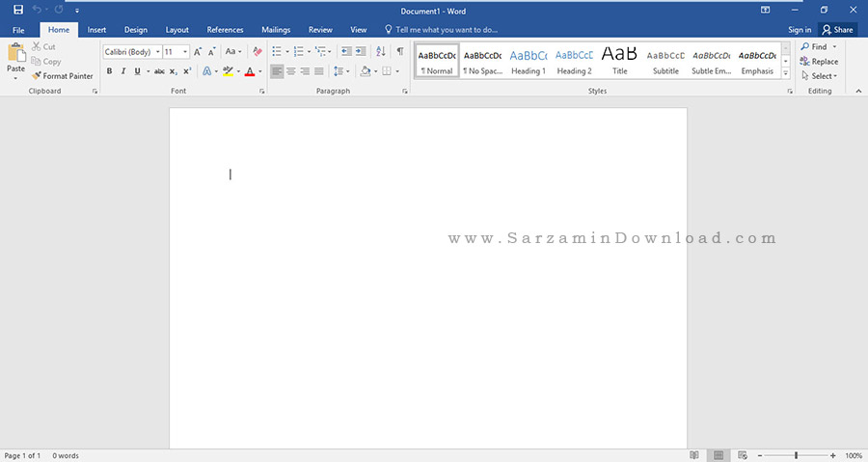Screen dimensions: 868x462
Task: Click the Copy command
Action: click(46, 62)
